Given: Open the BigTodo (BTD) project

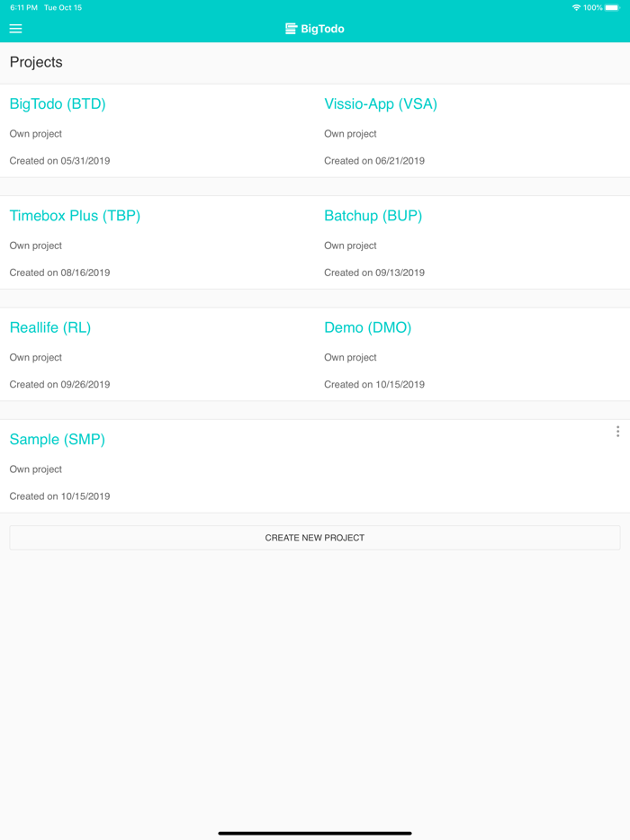Looking at the screenshot, I should click(x=58, y=104).
